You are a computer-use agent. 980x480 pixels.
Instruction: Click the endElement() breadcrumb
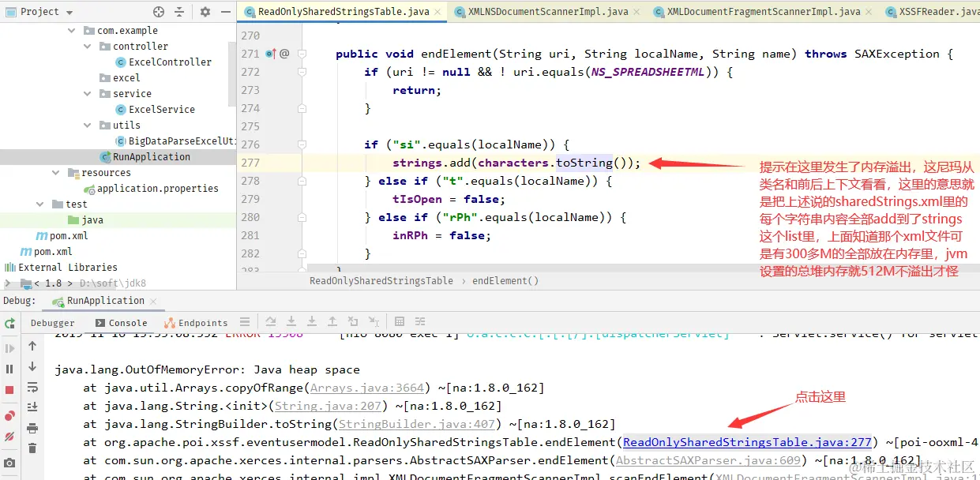[505, 280]
